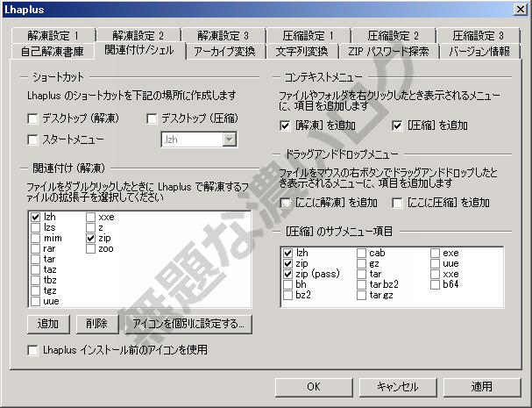Apply changes with 適用 button
The image size is (532, 408).
pyautogui.click(x=482, y=387)
